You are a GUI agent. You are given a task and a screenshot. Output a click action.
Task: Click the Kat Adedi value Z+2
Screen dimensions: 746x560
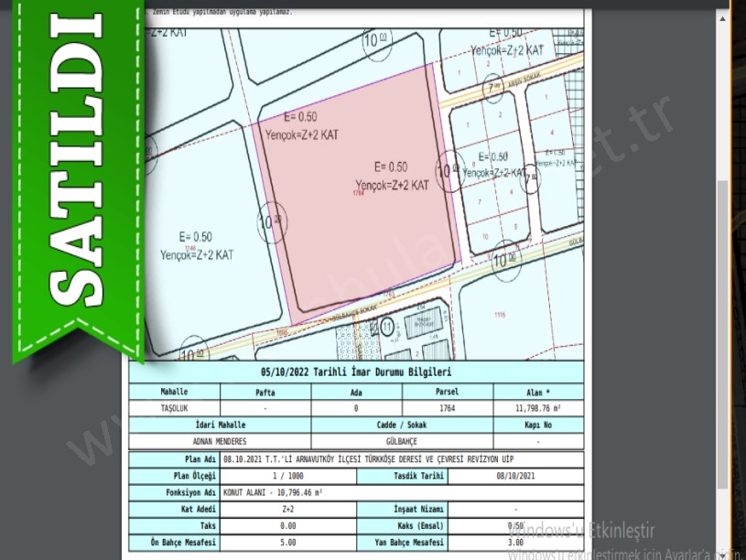[x=287, y=509]
